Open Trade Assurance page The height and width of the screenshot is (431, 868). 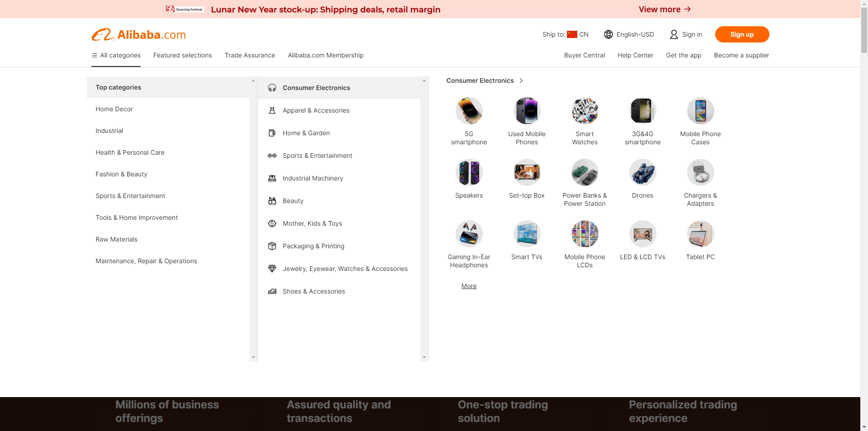click(250, 55)
